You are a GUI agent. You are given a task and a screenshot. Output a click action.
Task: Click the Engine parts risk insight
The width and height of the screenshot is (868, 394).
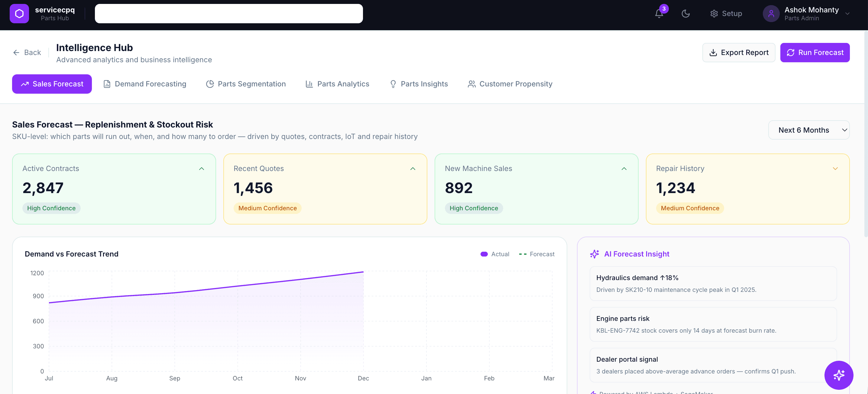(713, 324)
